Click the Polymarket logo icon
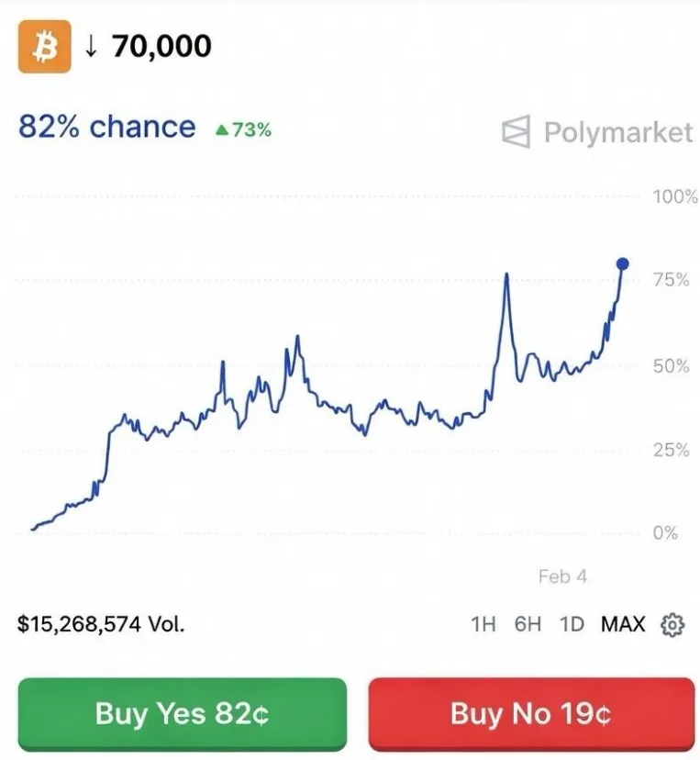 516,132
